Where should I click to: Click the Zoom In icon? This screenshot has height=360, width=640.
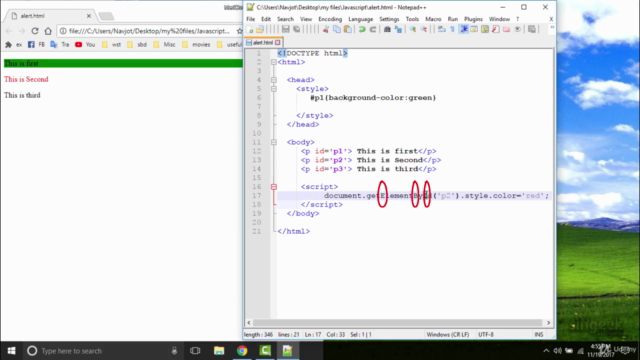(413, 29)
